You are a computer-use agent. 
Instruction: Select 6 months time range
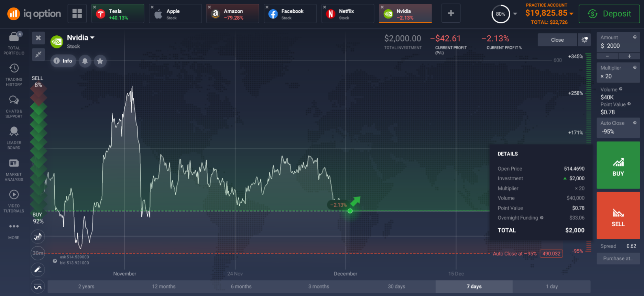[241, 286]
